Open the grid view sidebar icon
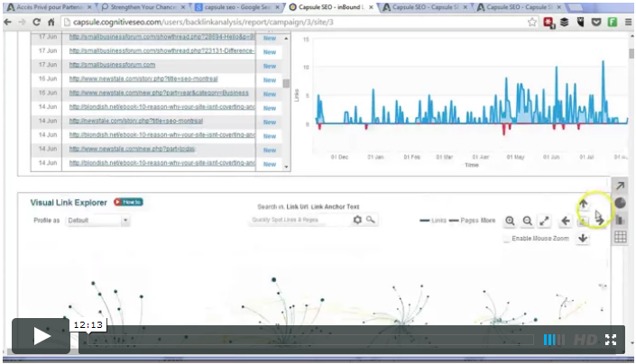 tap(621, 238)
